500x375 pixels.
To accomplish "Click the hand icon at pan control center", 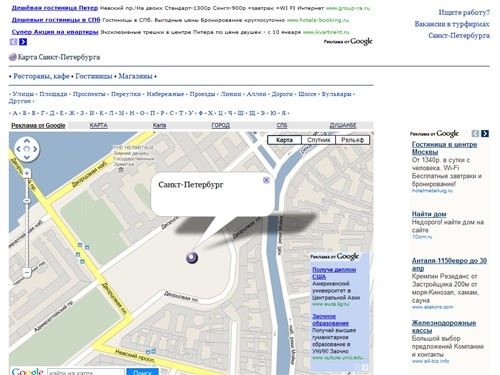I will (27, 149).
